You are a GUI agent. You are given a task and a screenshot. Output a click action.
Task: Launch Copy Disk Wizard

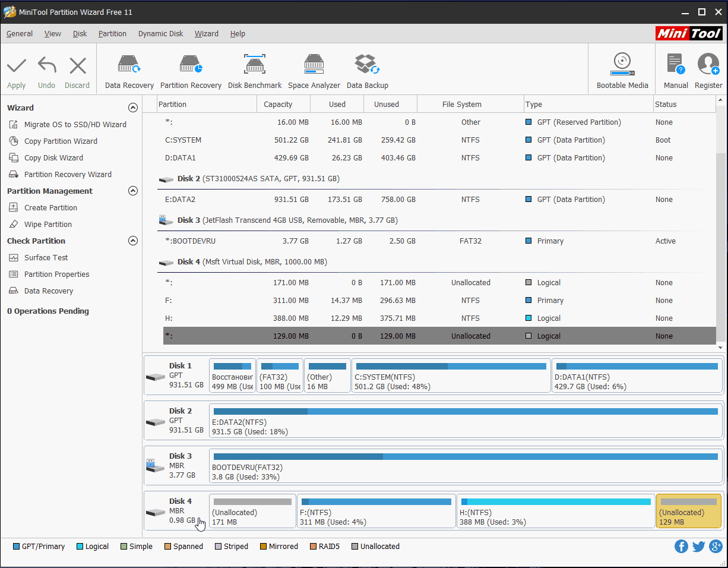coord(53,158)
